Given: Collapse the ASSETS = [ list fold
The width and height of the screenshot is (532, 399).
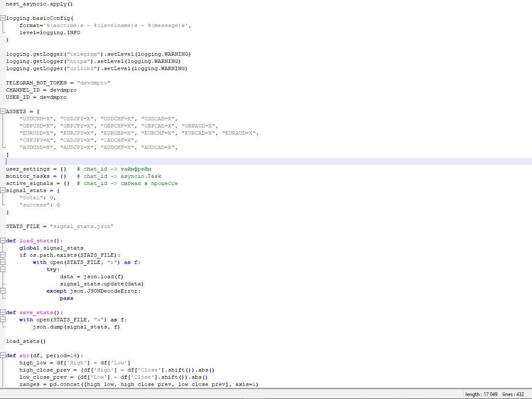Looking at the screenshot, I should click(3, 111).
